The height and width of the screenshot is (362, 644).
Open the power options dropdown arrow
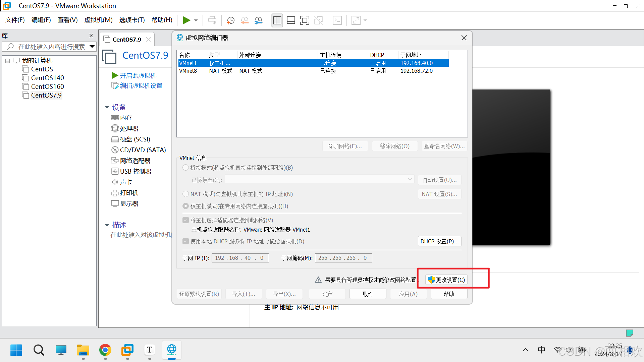coord(196,20)
